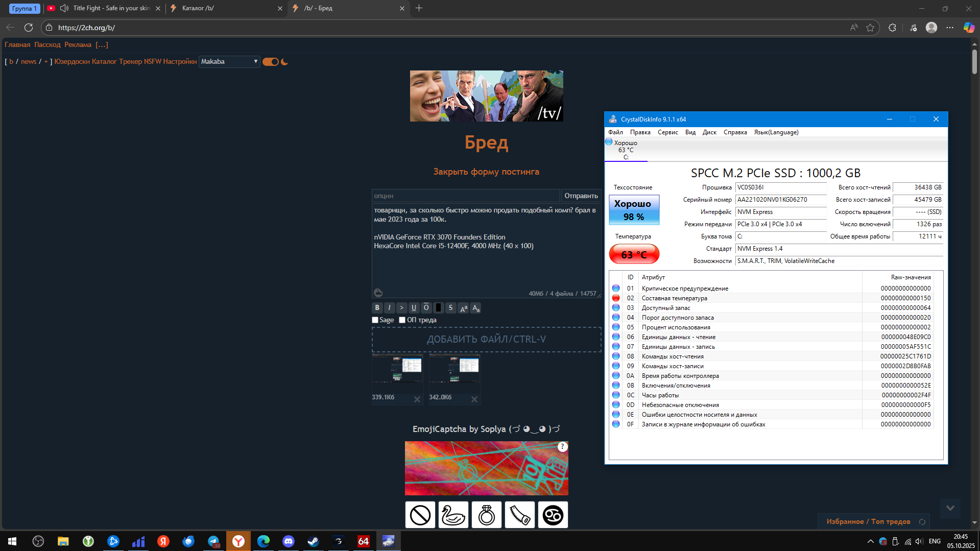Click the 63 °C temperature indicator
The image size is (980, 551).
(634, 254)
